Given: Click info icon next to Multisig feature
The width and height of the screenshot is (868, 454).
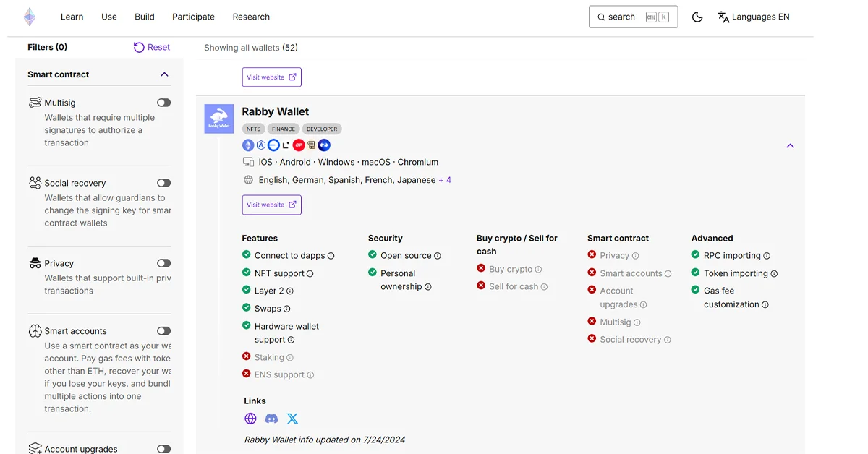Looking at the screenshot, I should click(637, 322).
